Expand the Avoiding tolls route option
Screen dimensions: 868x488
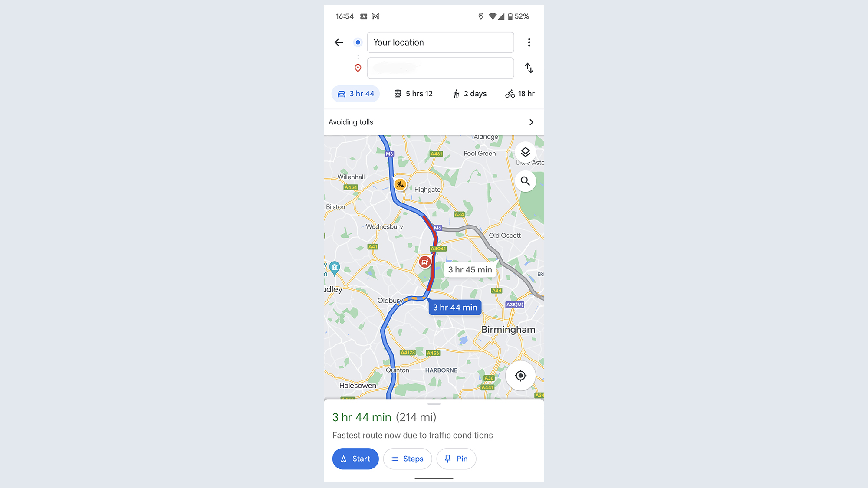pos(531,122)
